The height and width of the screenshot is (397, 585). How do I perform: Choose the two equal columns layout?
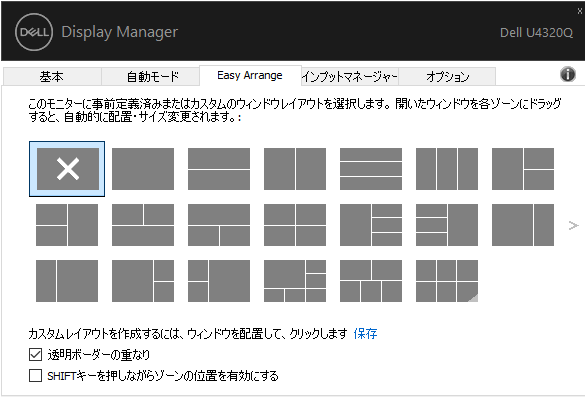295,169
